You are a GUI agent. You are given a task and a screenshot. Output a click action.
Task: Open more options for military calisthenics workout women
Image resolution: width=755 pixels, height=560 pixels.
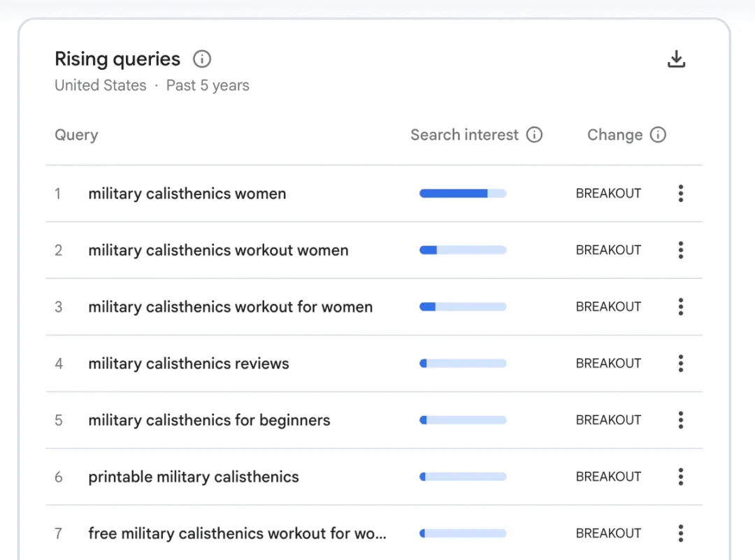point(680,250)
